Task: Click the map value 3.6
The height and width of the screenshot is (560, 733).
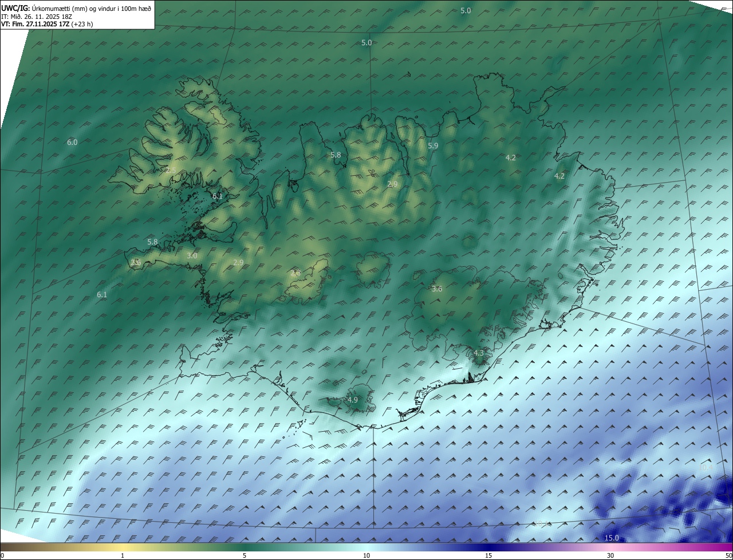Action: (437, 289)
